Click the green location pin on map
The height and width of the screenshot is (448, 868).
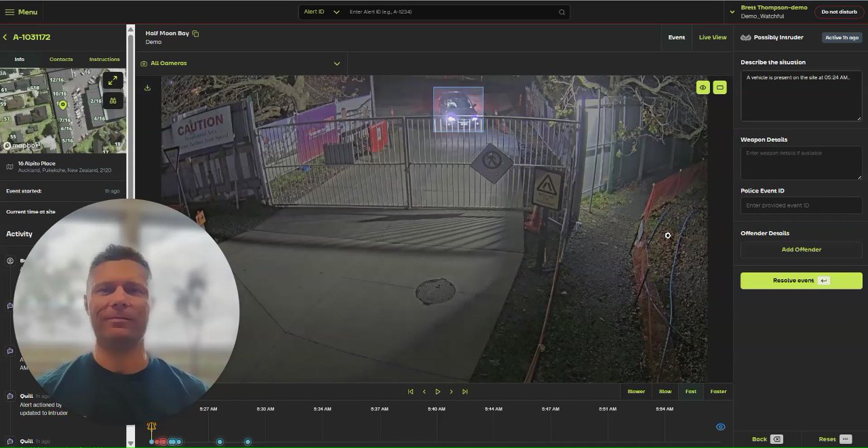pyautogui.click(x=62, y=105)
